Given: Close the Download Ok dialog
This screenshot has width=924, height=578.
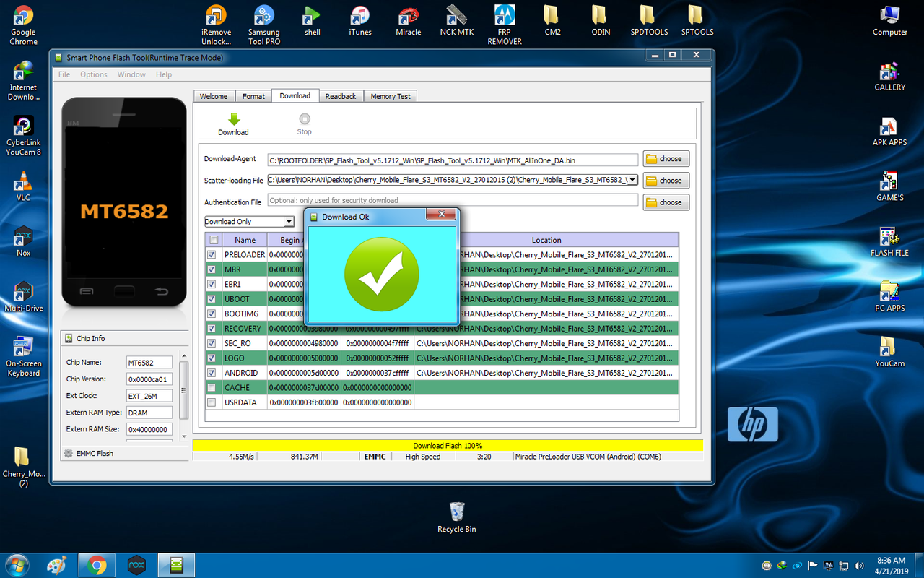Looking at the screenshot, I should tap(440, 215).
